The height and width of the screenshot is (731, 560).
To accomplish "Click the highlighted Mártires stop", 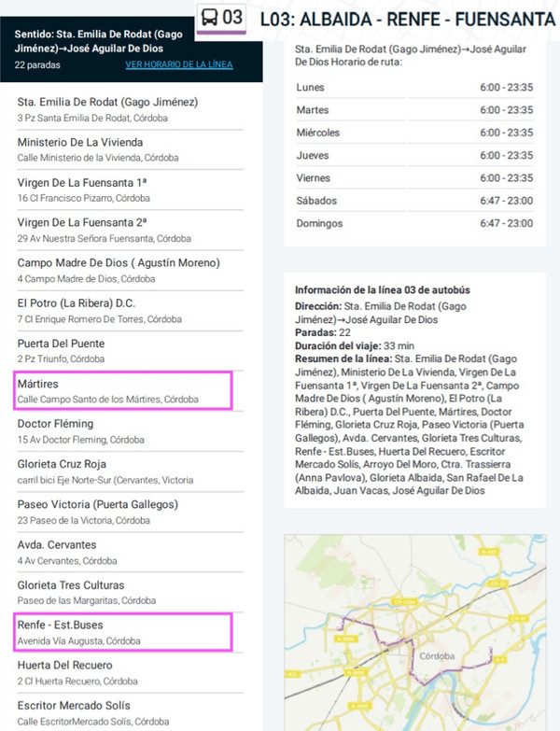I will [123, 389].
